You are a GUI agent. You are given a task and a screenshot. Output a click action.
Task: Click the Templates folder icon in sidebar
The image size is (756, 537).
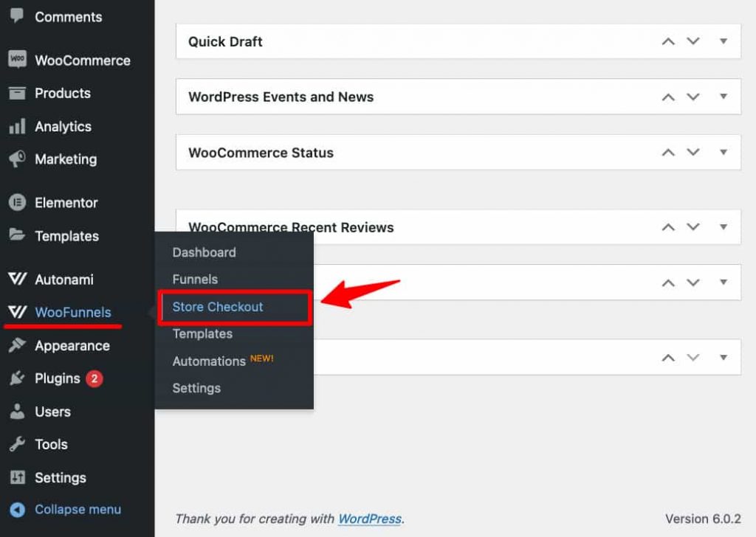coord(18,235)
